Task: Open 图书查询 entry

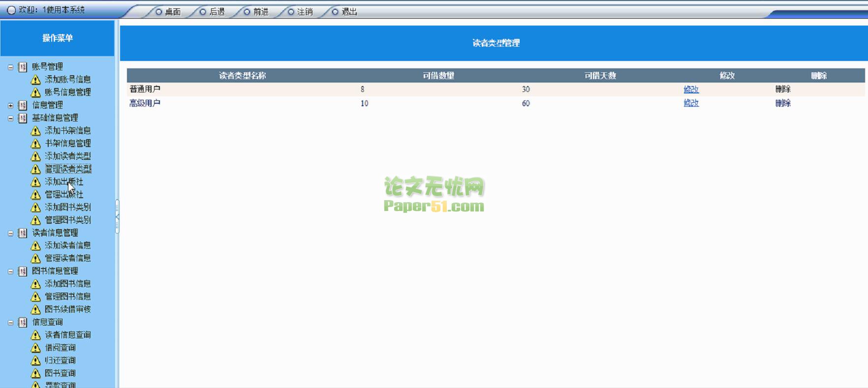Action: [x=60, y=373]
